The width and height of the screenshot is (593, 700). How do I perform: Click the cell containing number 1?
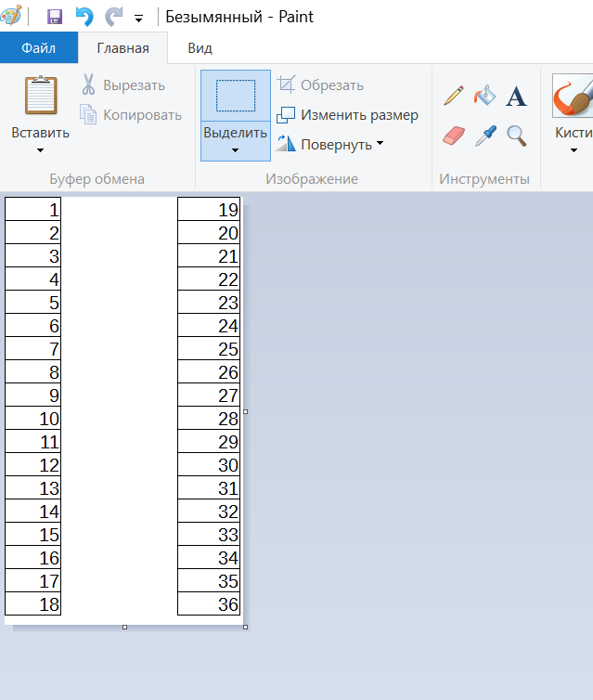click(33, 209)
